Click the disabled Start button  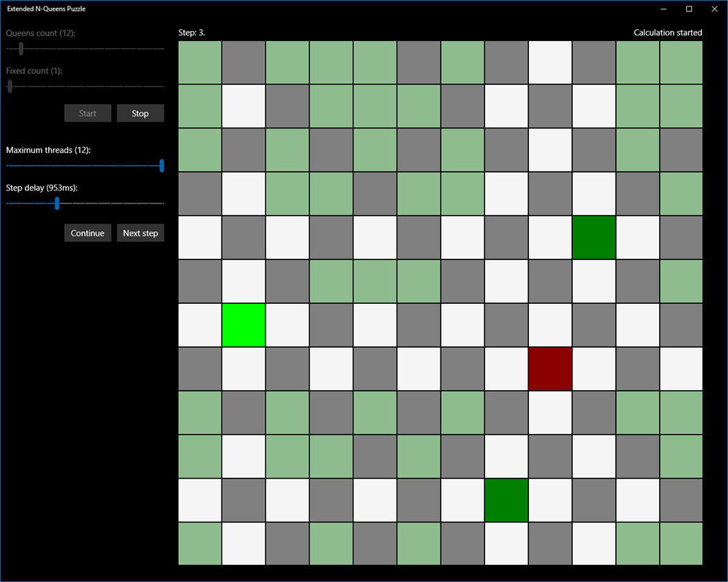click(x=88, y=114)
